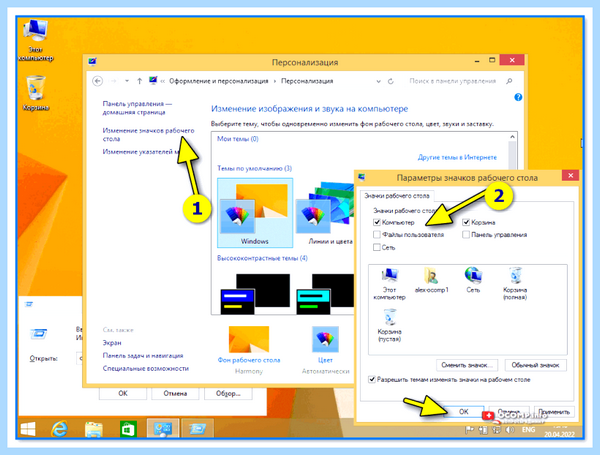The image size is (600, 455).
Task: Click the Применить button
Action: pyautogui.click(x=554, y=412)
